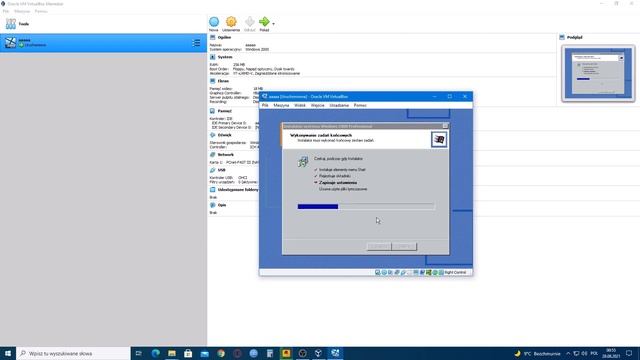Image resolution: width=640 pixels, height=360 pixels.
Task: Click the installer progress bar
Action: click(x=366, y=207)
